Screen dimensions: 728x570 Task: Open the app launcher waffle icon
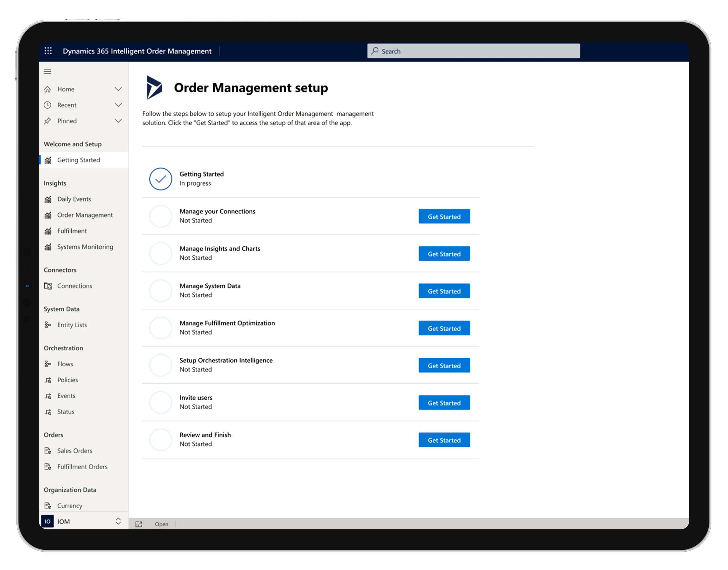48,51
